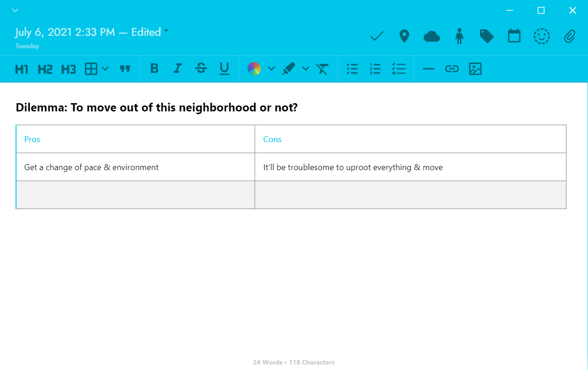Insert an image
Viewport: 588px width, 370px height.
coord(475,69)
